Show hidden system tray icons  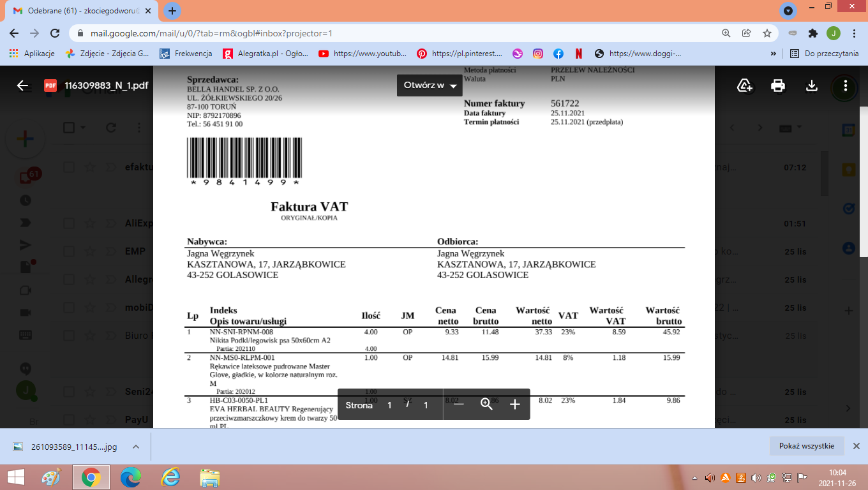(x=695, y=478)
